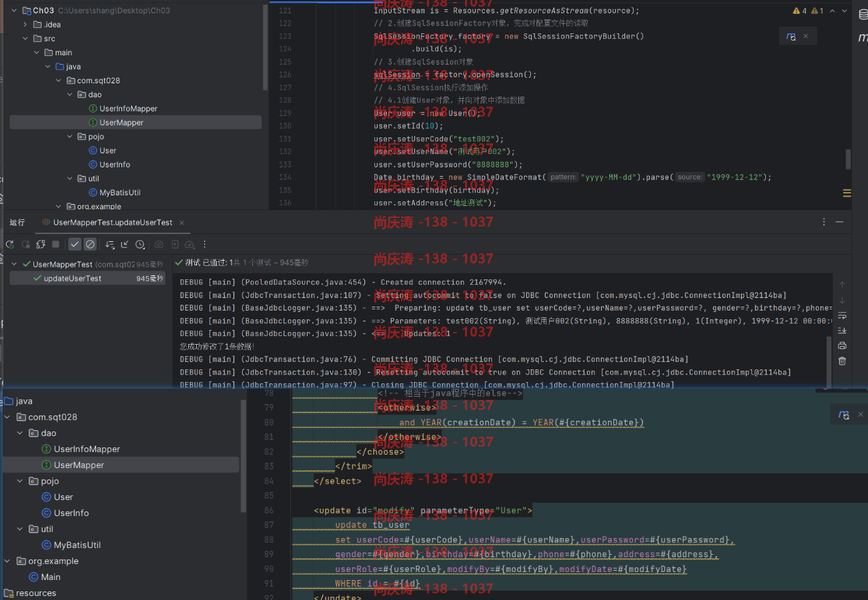This screenshot has width=868, height=600.
Task: Select Main class in lower project tree
Action: point(45,577)
